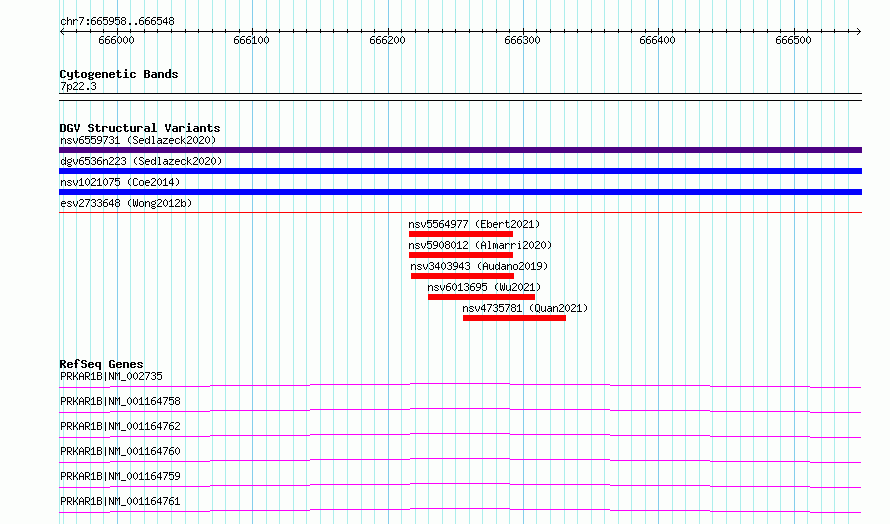Open the DGV Structural Variants track title

(x=140, y=128)
